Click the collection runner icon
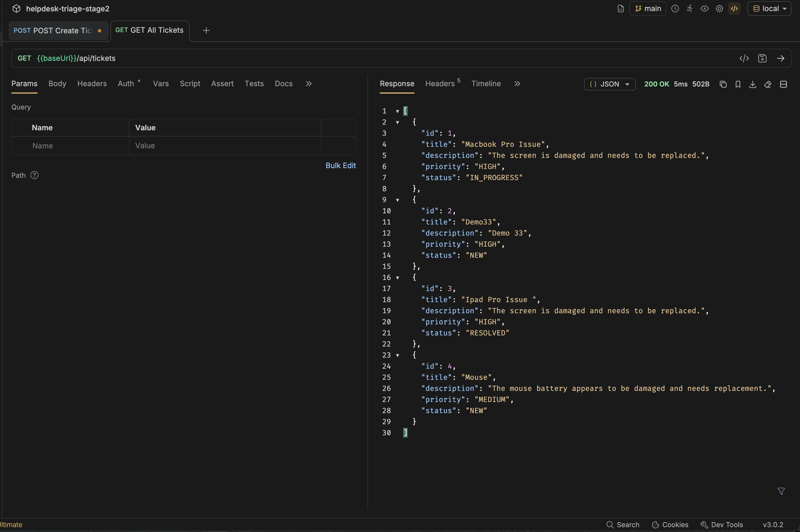 point(690,9)
